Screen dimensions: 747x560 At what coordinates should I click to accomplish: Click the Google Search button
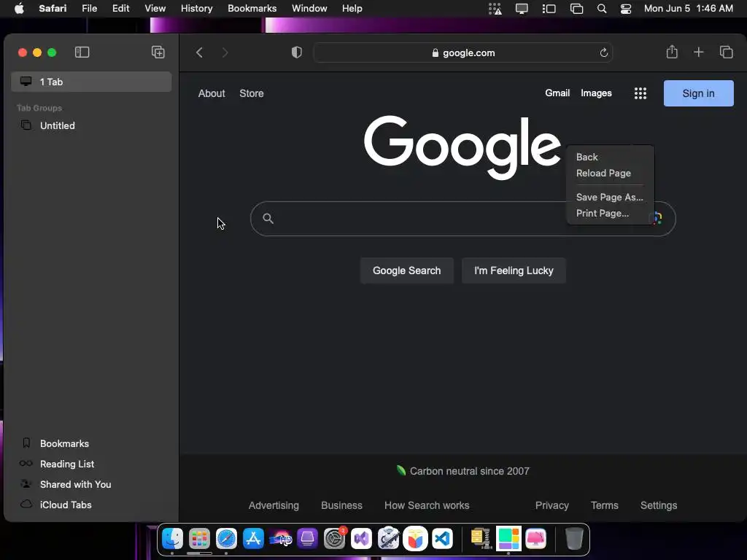pos(407,271)
